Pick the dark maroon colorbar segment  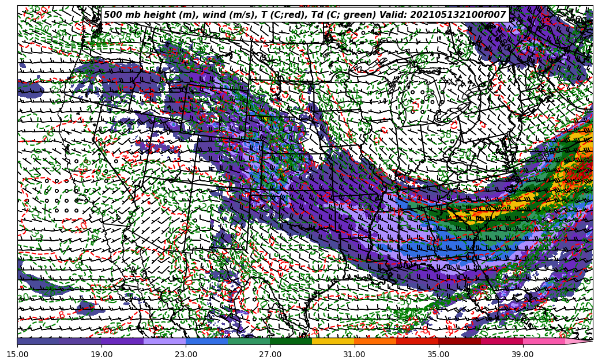click(x=459, y=342)
